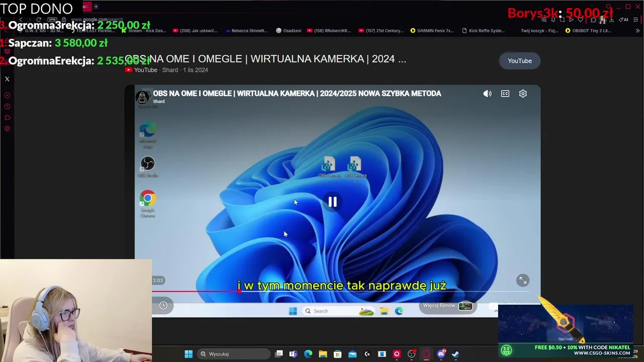Viewport: 644px width, 362px height.
Task: Open the Rebecca Stinnett... bookmark
Action: 246,31
